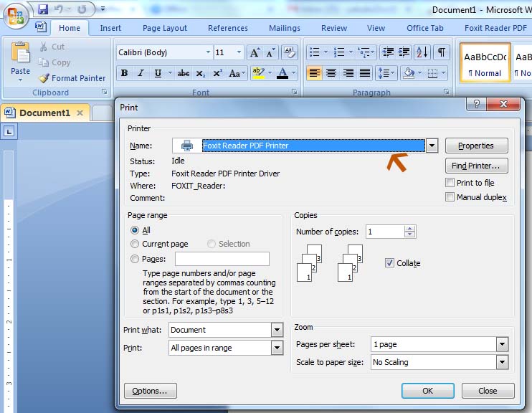Increase number of copies stepper
The height and width of the screenshot is (413, 532).
tap(410, 229)
